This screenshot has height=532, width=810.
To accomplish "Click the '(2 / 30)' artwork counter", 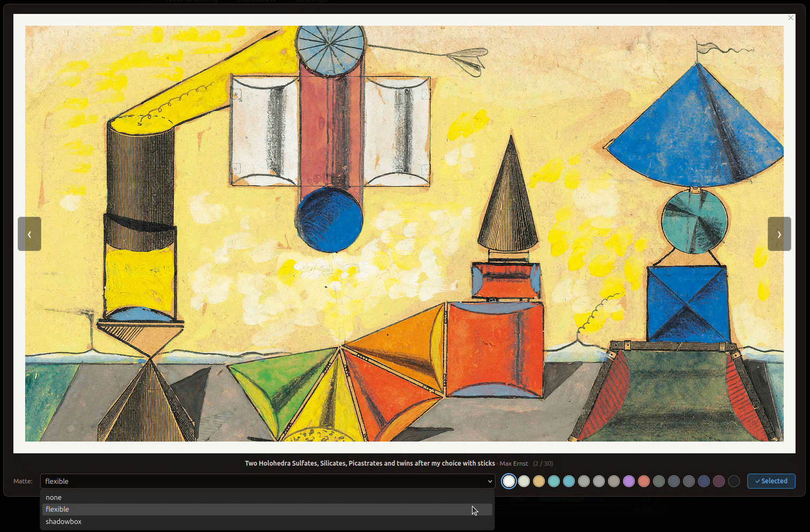I will coord(543,463).
